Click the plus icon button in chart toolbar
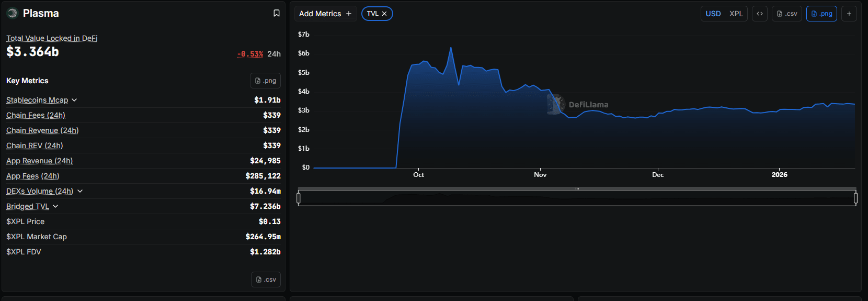 click(849, 14)
